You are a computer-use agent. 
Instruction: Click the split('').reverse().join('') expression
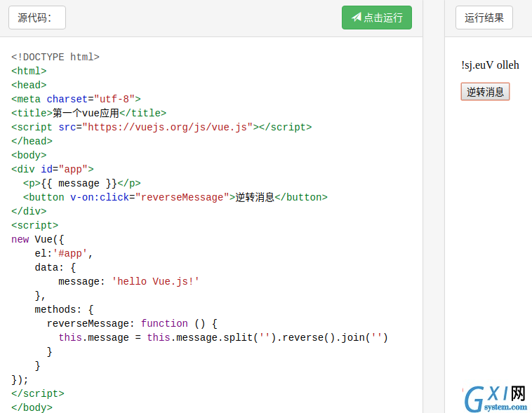point(305,338)
